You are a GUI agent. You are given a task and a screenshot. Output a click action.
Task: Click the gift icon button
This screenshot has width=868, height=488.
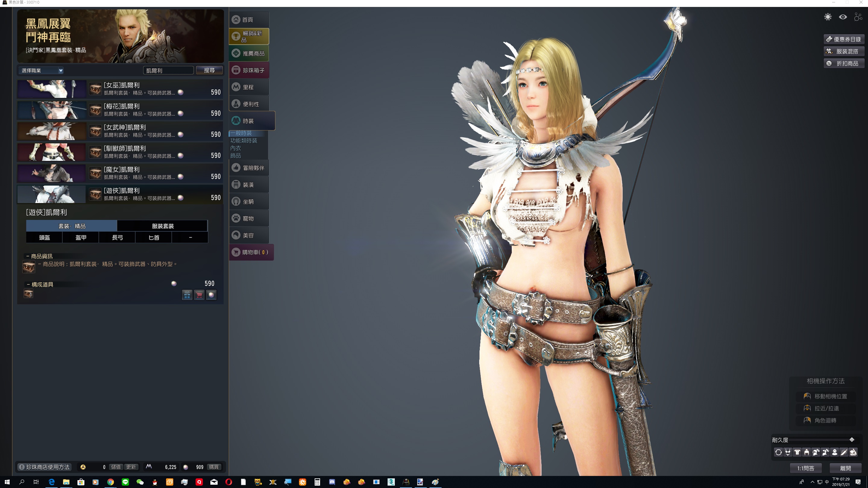[187, 295]
